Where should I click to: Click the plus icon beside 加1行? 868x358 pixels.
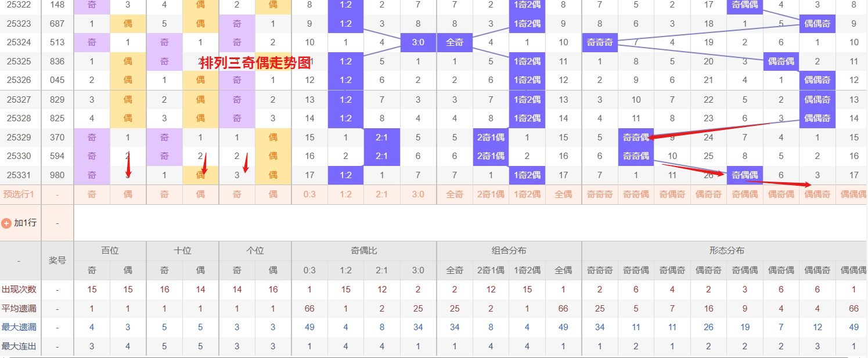coord(7,223)
